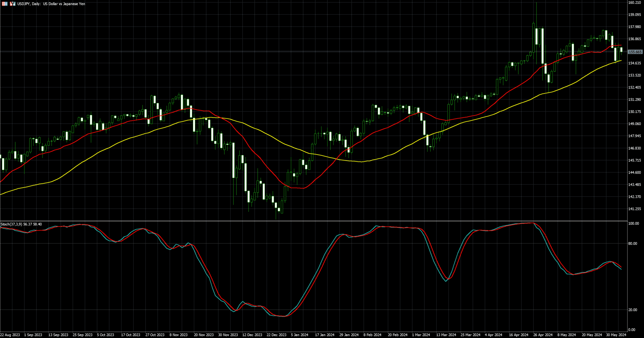
Task: Click the 20.00 stochastic level label
Action: point(633,310)
